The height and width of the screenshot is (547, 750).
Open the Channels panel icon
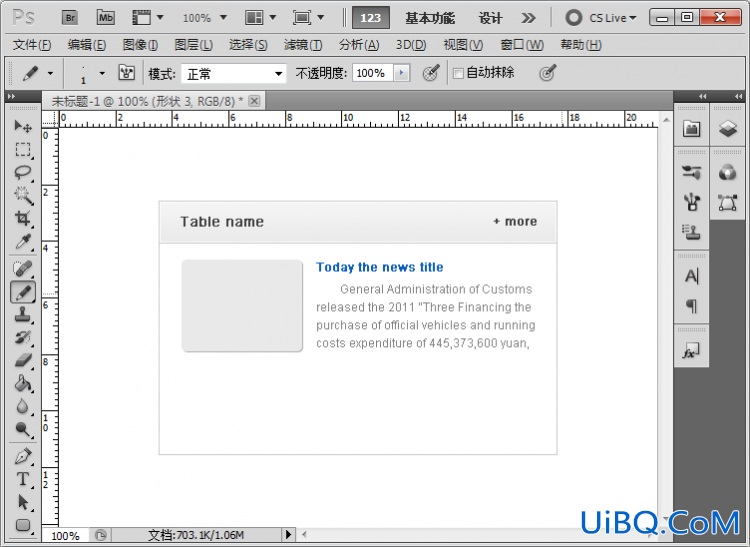tap(728, 172)
